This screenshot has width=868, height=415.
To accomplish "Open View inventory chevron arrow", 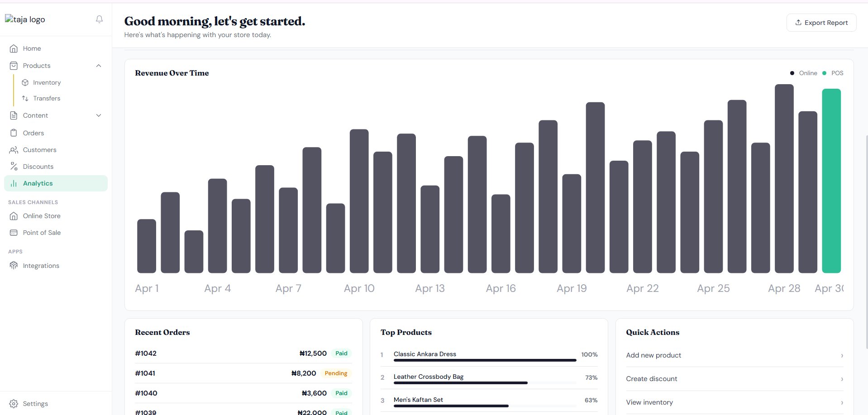I will pos(842,403).
